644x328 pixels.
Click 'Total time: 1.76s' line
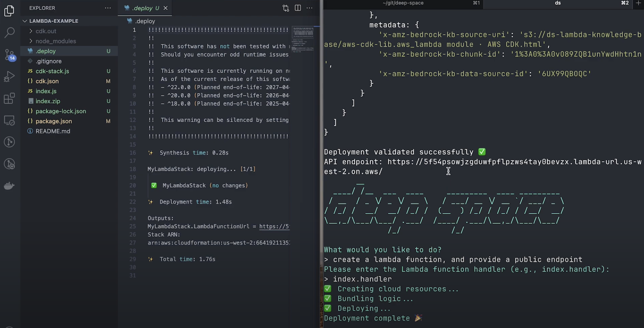pos(187,259)
